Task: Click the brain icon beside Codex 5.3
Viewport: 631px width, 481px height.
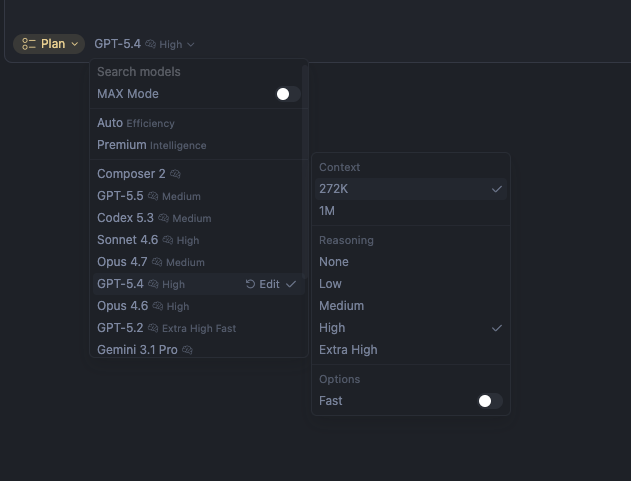Action: tap(163, 218)
